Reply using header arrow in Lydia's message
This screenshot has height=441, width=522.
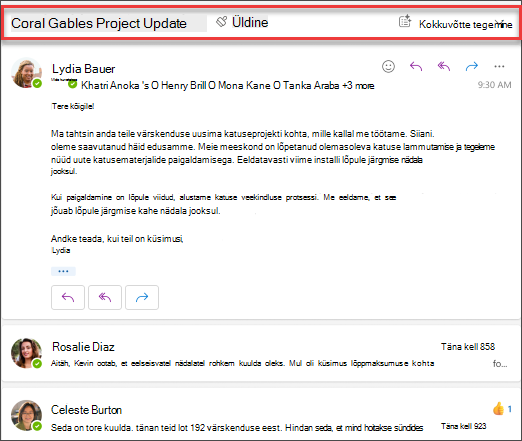point(416,66)
